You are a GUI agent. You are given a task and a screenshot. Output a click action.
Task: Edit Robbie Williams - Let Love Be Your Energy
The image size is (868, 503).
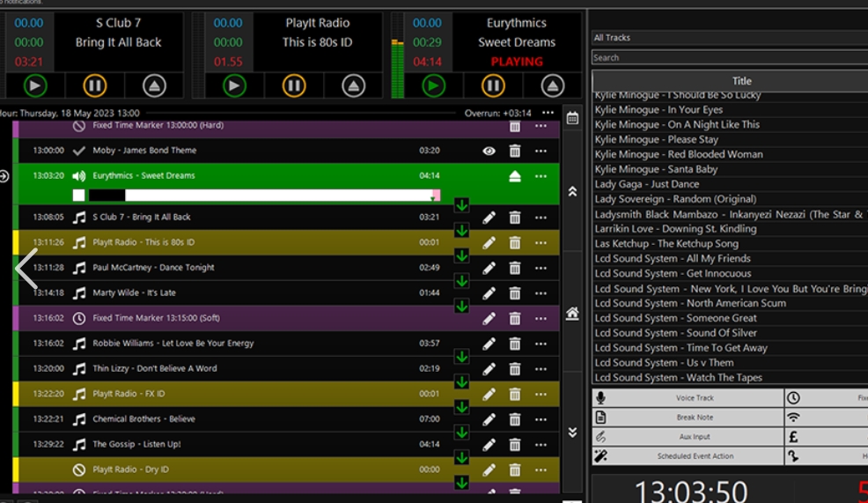[x=489, y=344]
